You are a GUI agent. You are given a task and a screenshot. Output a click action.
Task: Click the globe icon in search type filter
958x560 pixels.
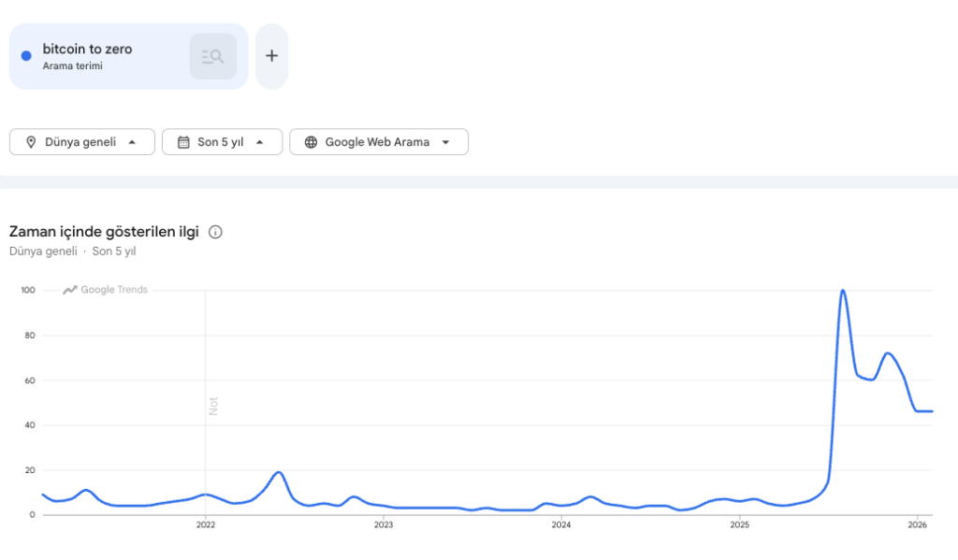(x=311, y=142)
